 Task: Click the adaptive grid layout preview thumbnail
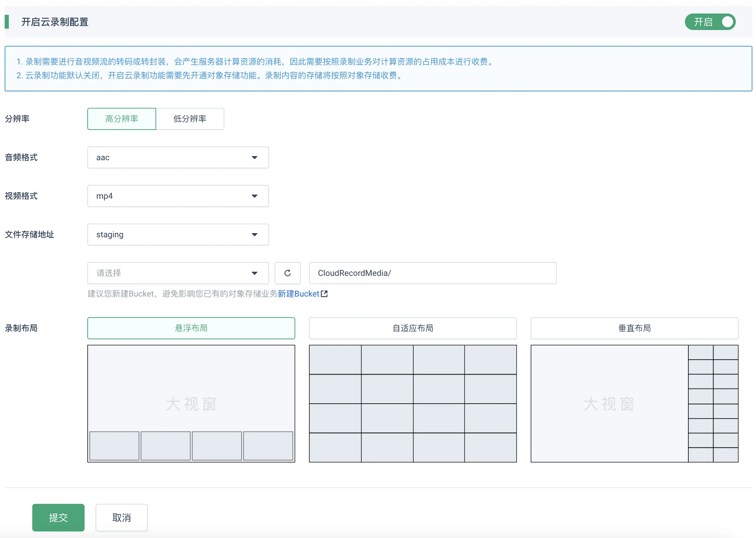[x=412, y=403]
